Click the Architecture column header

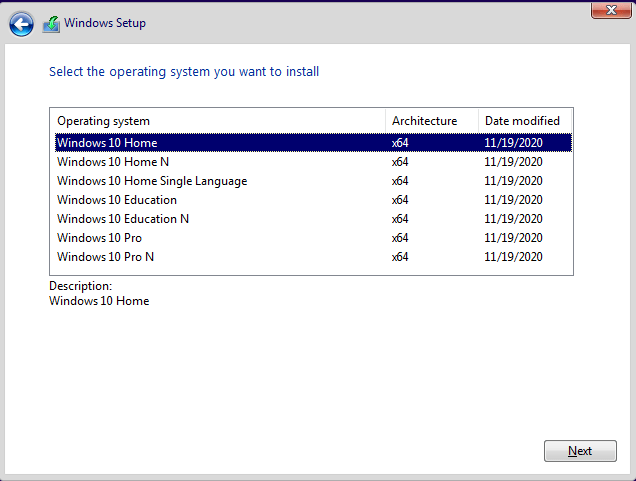coord(424,121)
